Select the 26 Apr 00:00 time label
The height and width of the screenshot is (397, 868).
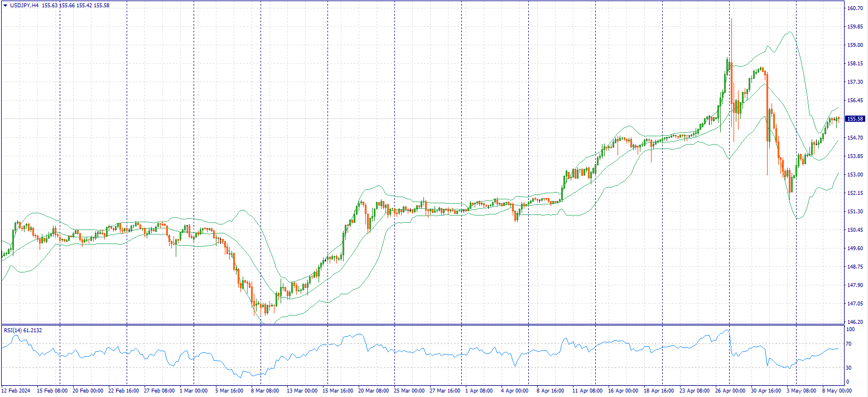(x=728, y=391)
